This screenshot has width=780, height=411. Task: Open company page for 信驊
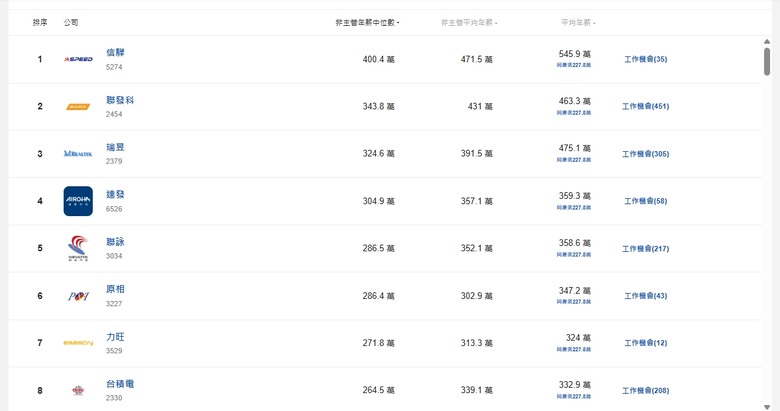115,52
